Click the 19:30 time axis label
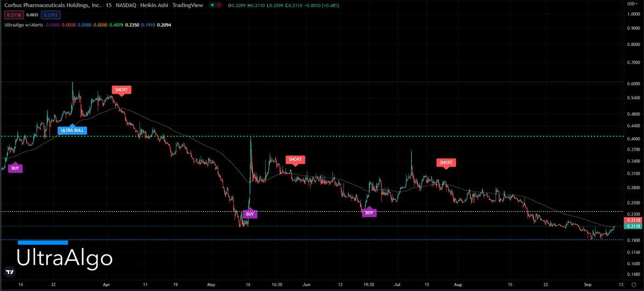Viewport: 644px width, 291px height. (x=369, y=285)
